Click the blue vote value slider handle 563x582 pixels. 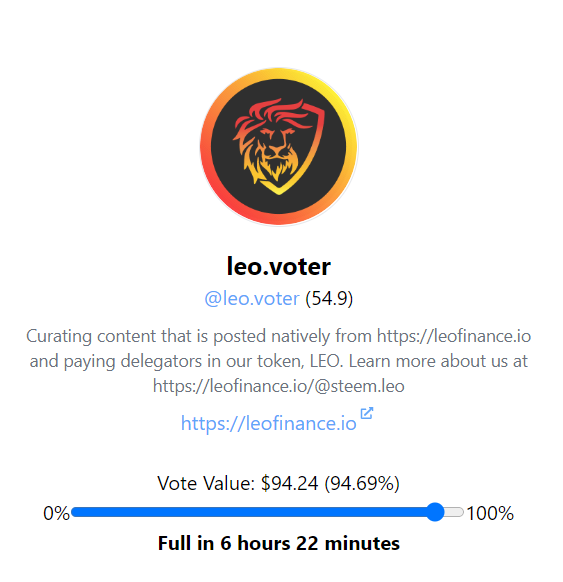click(435, 512)
